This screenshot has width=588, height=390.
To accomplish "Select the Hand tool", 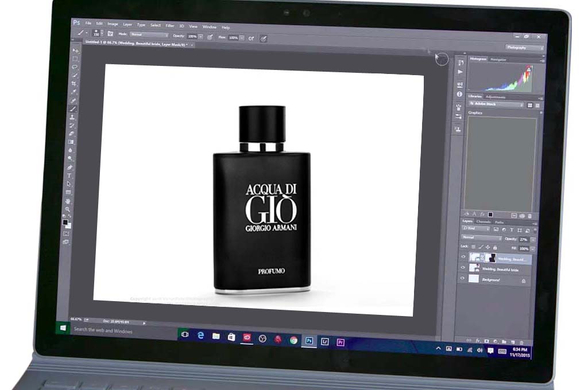I will click(x=68, y=201).
